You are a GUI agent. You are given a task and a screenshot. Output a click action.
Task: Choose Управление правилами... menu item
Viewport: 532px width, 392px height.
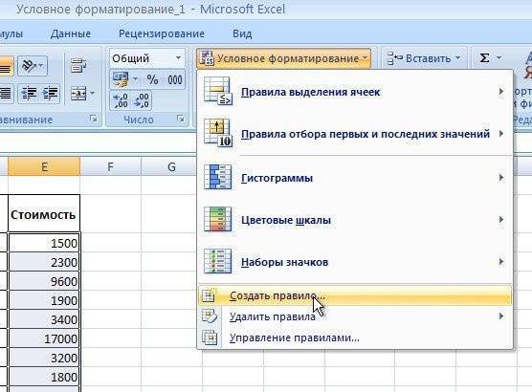[x=355, y=338]
